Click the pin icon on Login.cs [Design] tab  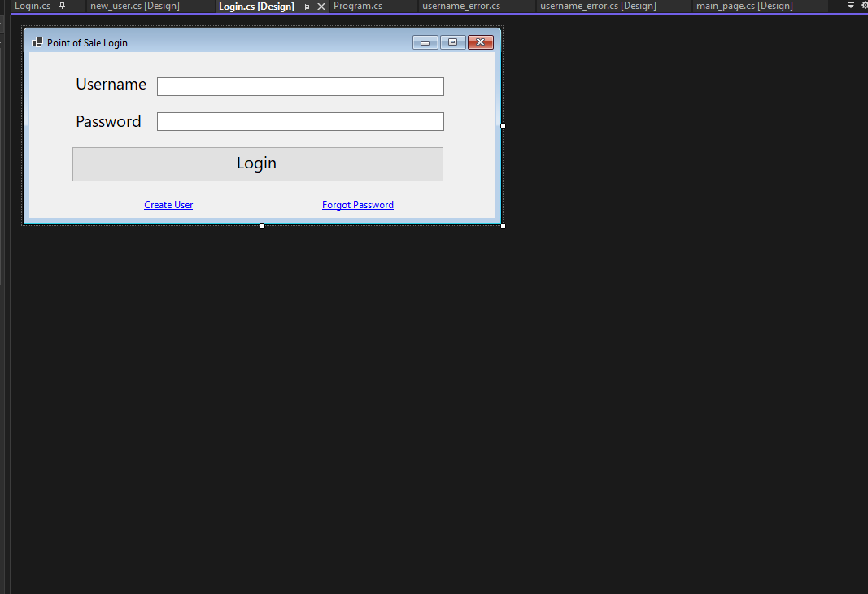click(306, 7)
